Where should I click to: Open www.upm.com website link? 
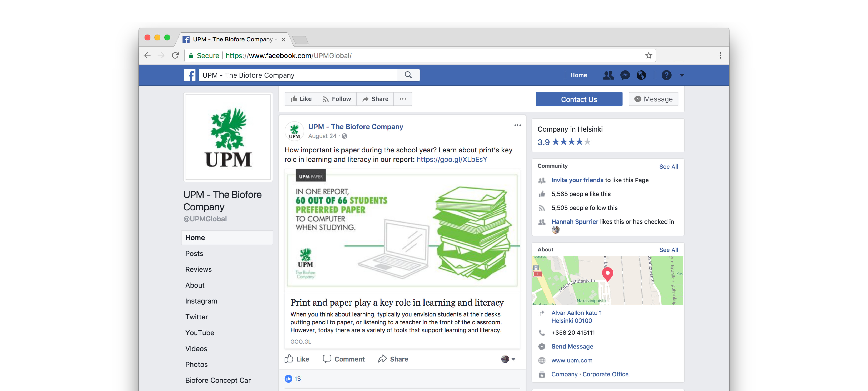coord(572,360)
